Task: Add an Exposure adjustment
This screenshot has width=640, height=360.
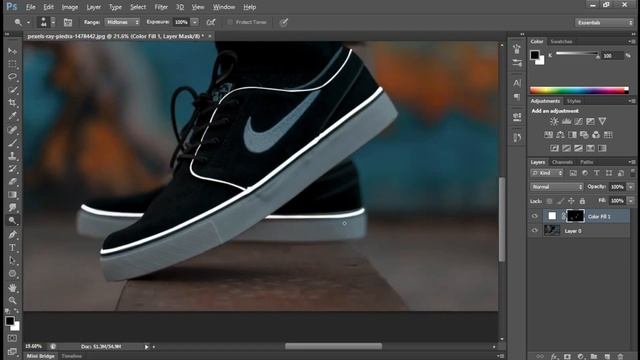Action: [590, 121]
